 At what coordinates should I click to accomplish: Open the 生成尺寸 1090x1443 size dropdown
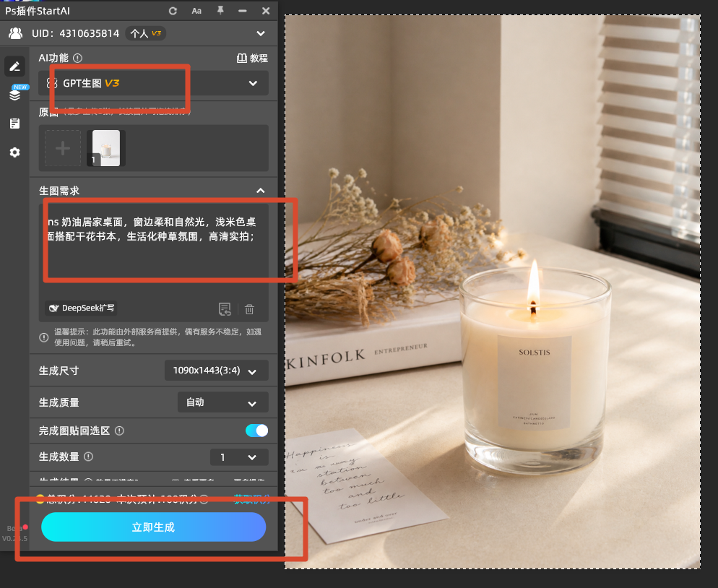coord(217,371)
